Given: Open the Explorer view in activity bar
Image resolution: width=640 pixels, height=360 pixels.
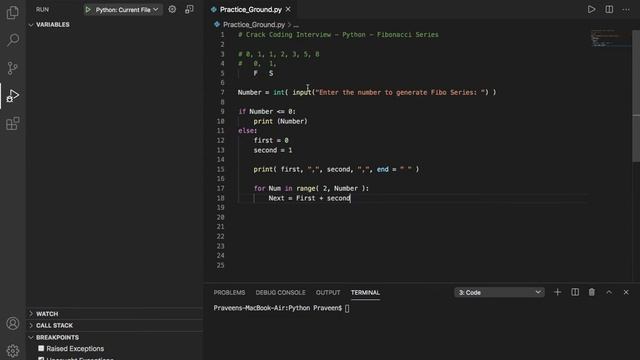Looking at the screenshot, I should pos(13,12).
